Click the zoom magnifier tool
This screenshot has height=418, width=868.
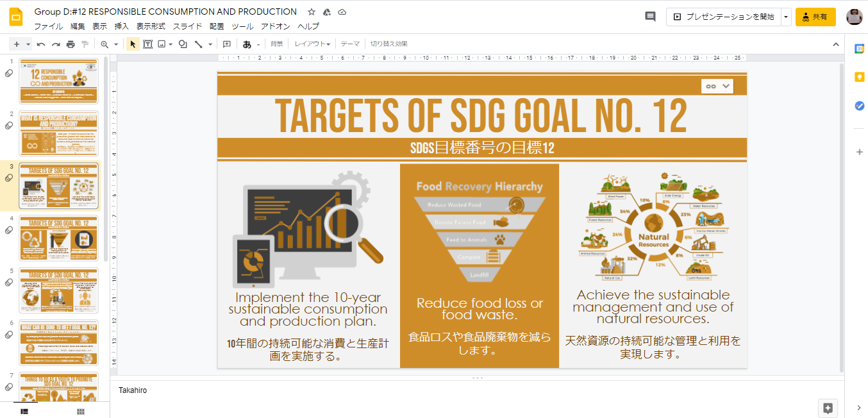click(x=104, y=44)
